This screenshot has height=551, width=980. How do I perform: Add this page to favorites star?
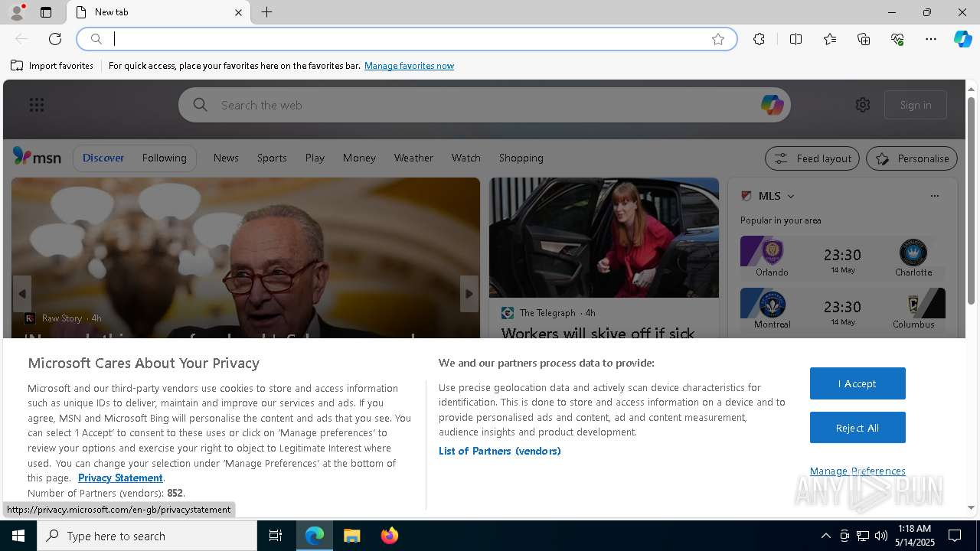point(718,39)
